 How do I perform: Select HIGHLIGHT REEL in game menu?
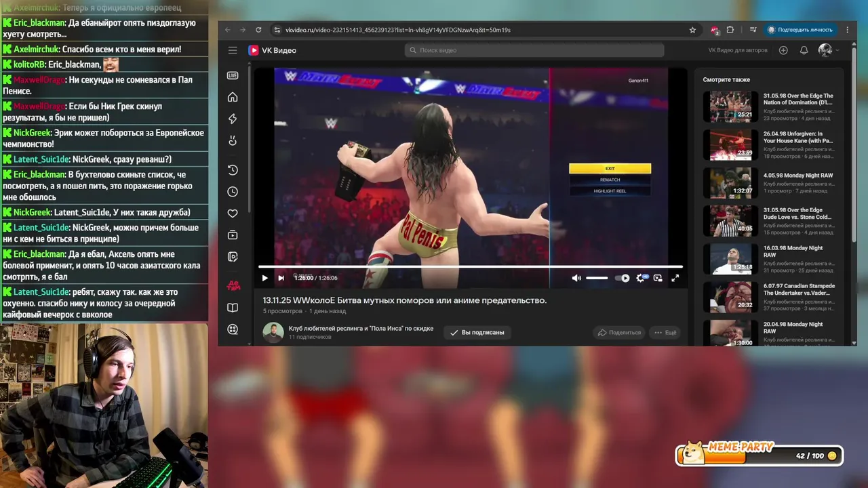point(610,191)
